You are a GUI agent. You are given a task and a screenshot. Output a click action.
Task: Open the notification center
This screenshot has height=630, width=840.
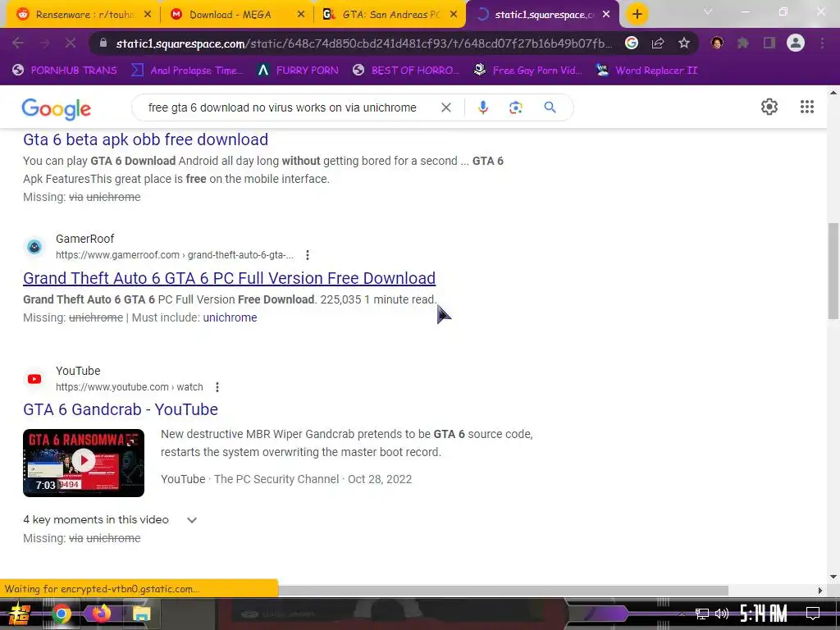point(813,614)
